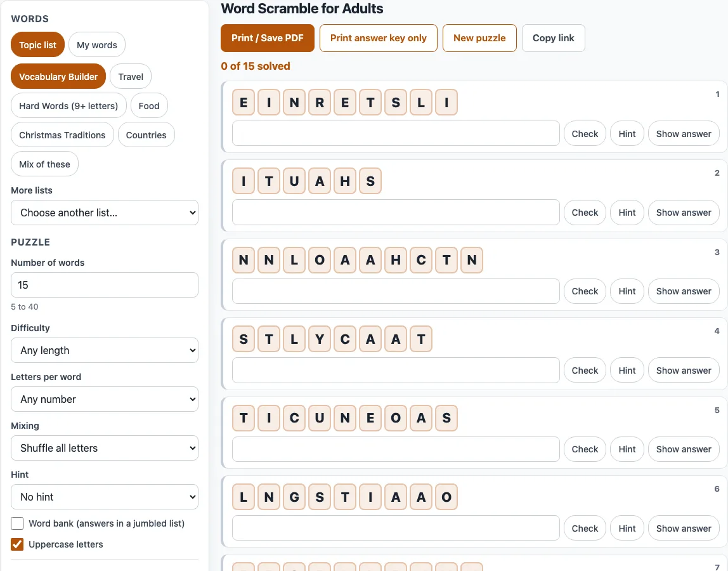Open the Mixing dropdown showing Shuffle all letters

105,448
